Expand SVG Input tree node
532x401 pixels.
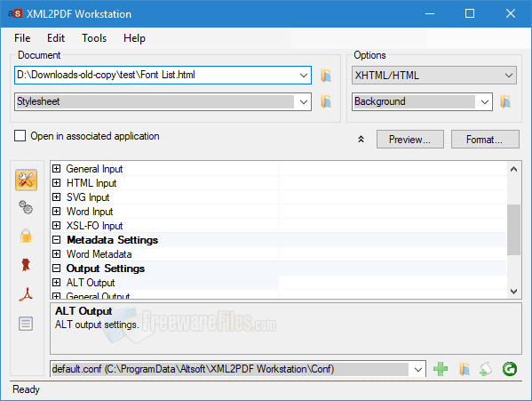point(57,197)
